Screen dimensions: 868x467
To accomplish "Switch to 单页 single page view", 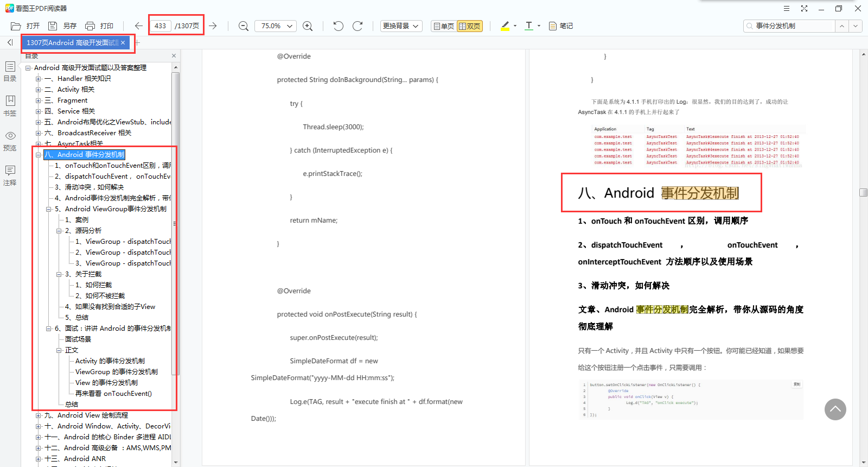I will pyautogui.click(x=444, y=26).
